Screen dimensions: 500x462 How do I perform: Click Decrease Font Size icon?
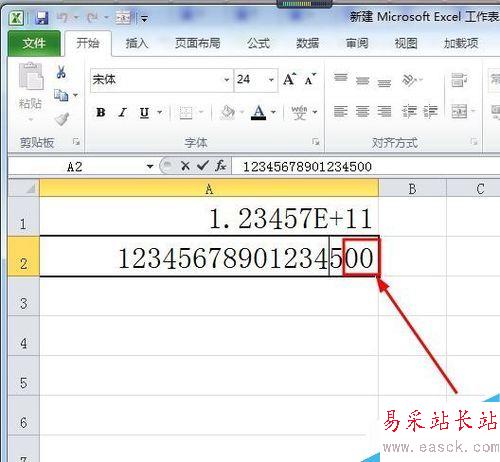tap(310, 79)
